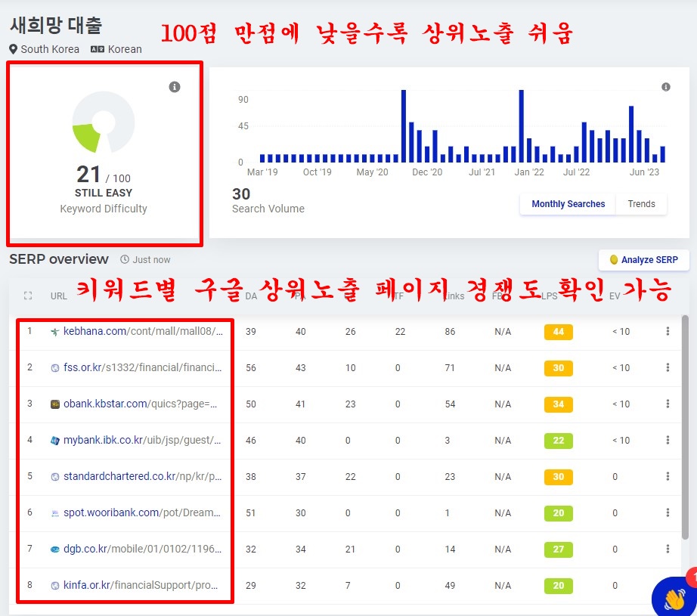Image resolution: width=697 pixels, height=616 pixels.
Task: Open mybank.ibk.co.kr result link
Action: click(142, 440)
